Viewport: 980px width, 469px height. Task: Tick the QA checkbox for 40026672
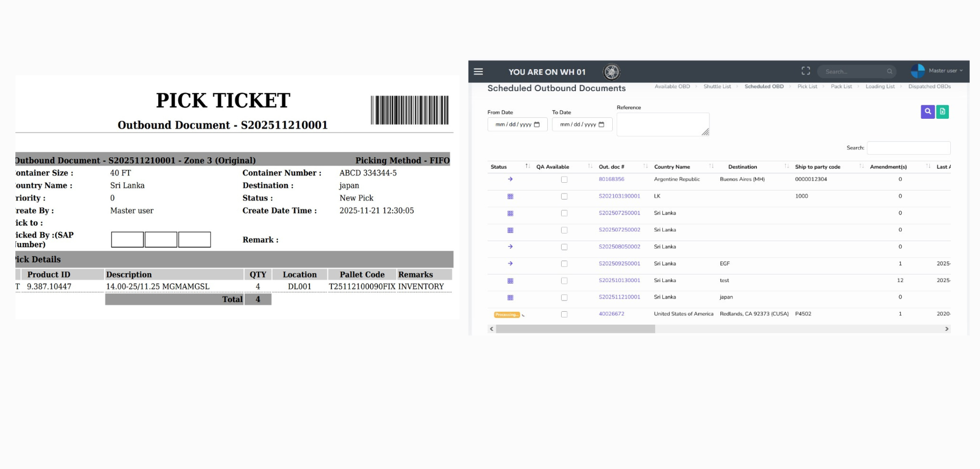coord(564,314)
